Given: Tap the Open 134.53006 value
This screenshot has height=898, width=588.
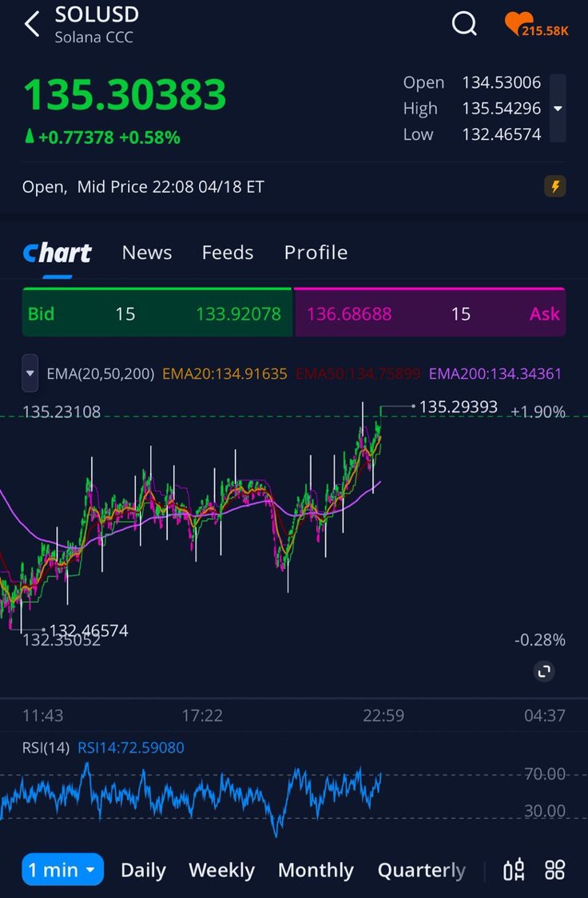Looking at the screenshot, I should pos(502,82).
